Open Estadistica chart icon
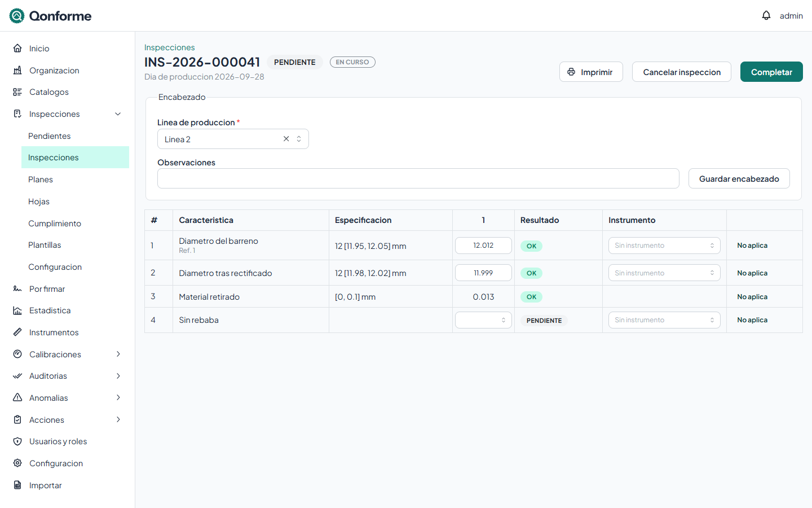Screen dimensions: 812x508 (17, 310)
